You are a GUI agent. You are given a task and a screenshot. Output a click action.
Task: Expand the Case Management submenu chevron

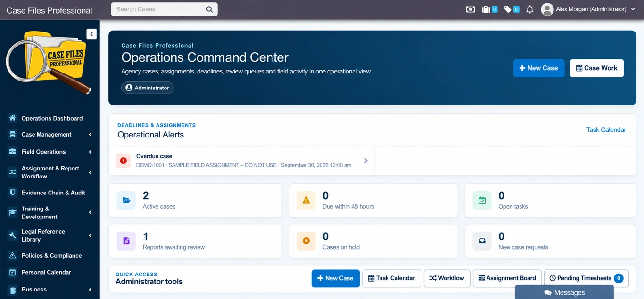point(90,135)
